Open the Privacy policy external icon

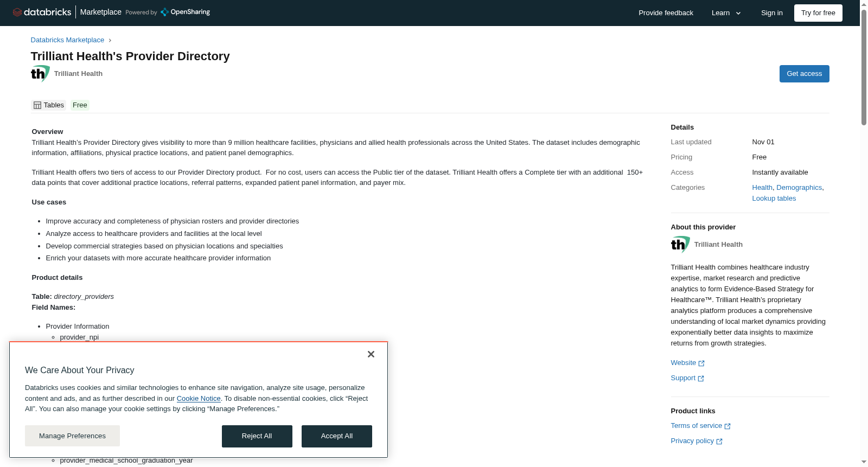click(x=719, y=442)
